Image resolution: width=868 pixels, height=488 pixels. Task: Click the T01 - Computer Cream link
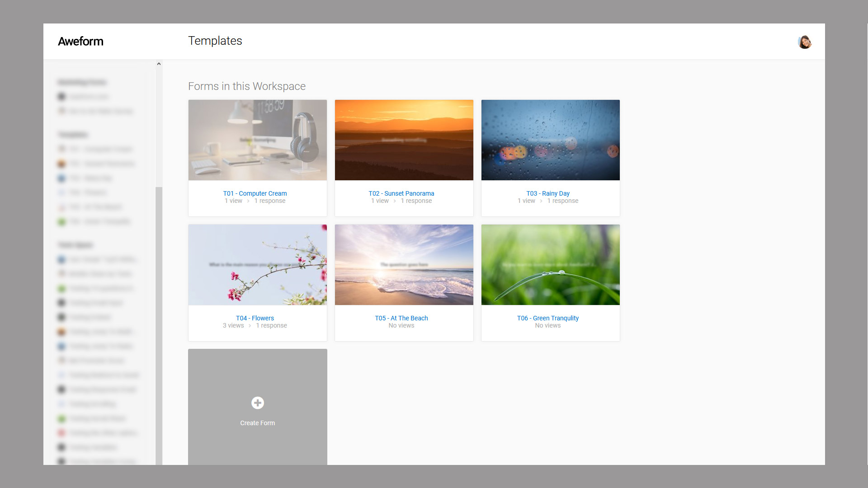(x=255, y=193)
